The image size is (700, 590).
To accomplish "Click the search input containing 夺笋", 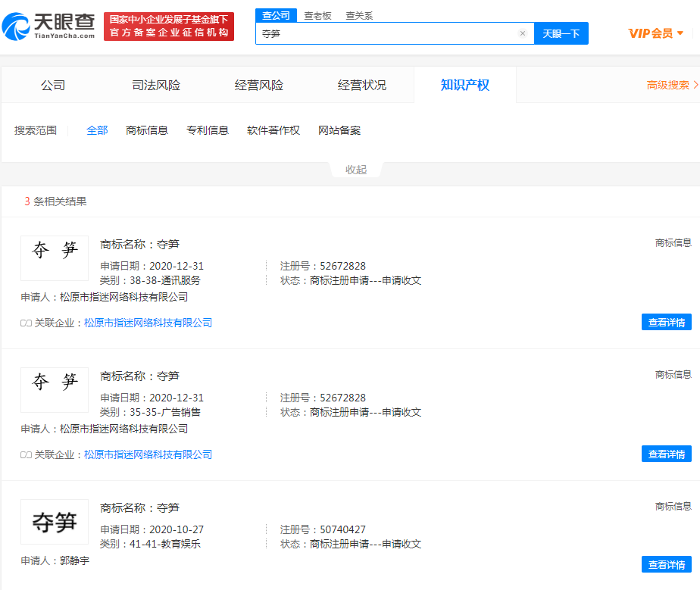I will [386, 33].
